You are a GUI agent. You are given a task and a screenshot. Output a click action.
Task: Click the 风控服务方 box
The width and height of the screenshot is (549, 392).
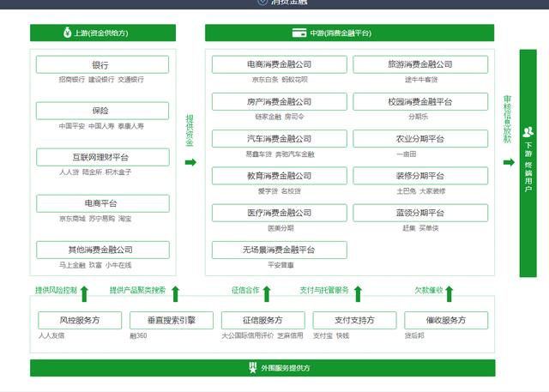point(80,320)
